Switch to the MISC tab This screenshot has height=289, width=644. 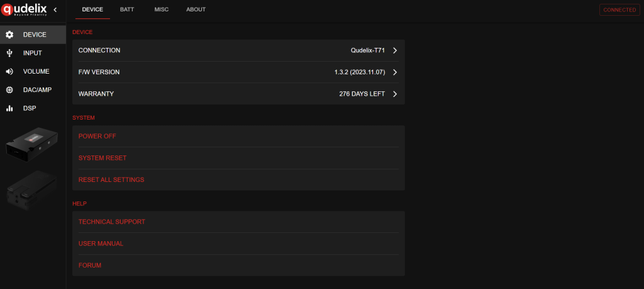(x=162, y=9)
